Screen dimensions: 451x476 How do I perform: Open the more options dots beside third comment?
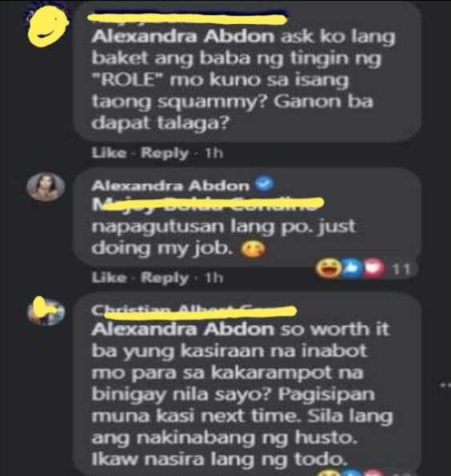coord(445,386)
